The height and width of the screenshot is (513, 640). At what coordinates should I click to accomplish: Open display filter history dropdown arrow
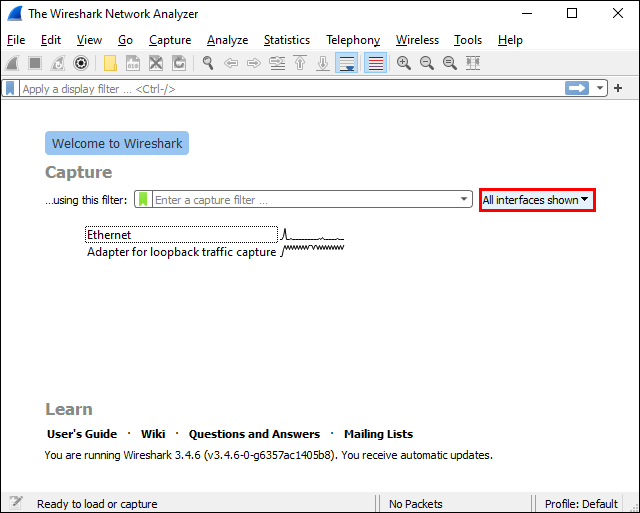[x=600, y=88]
